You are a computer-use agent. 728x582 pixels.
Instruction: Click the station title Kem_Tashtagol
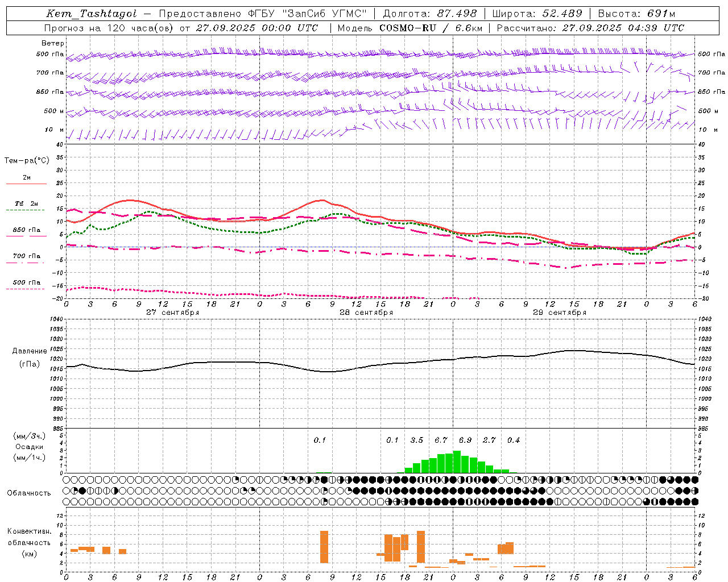[x=91, y=14]
